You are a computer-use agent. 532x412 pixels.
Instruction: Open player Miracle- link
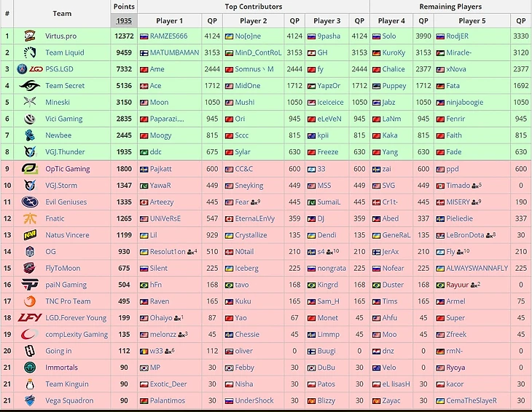coord(458,52)
